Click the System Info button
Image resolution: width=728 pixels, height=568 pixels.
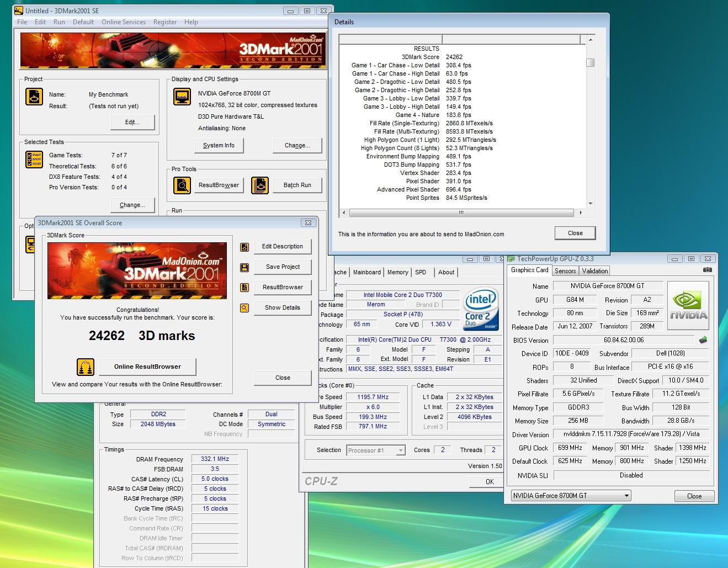(219, 145)
